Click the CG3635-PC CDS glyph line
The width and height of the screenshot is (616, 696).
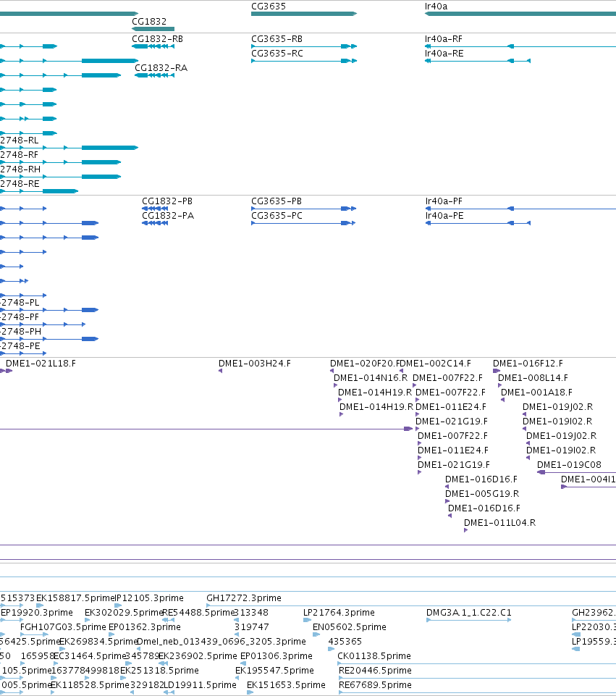pos(303,223)
